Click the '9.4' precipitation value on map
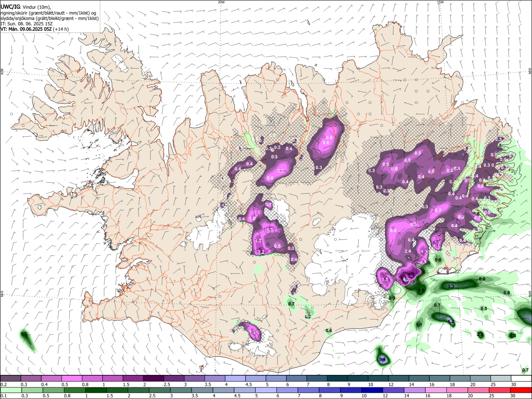 point(383,360)
